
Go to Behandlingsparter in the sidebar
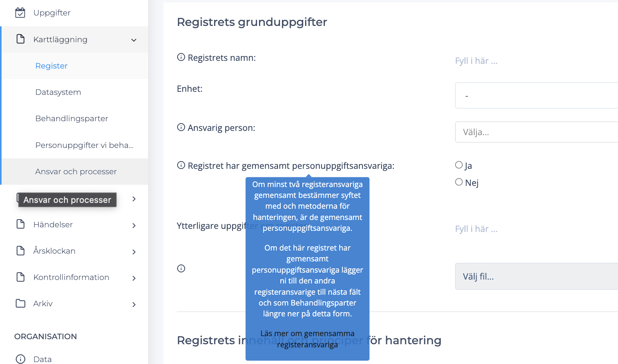(x=72, y=118)
